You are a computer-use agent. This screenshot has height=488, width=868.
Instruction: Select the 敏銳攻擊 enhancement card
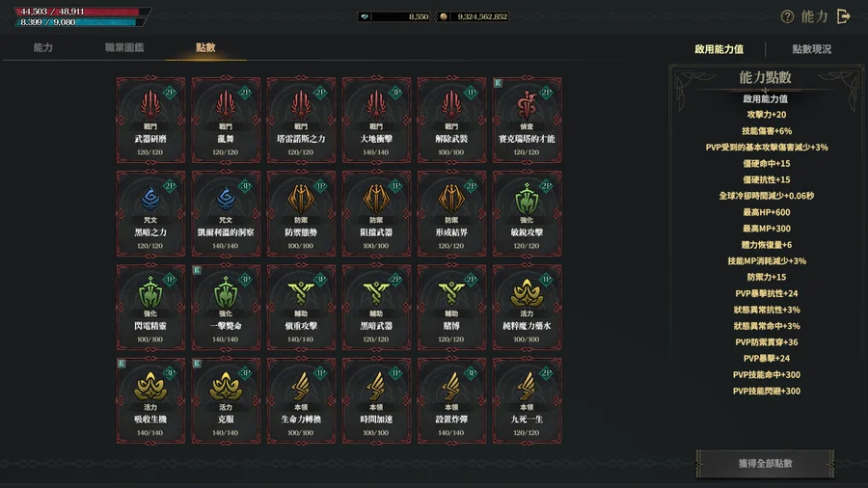point(527,213)
